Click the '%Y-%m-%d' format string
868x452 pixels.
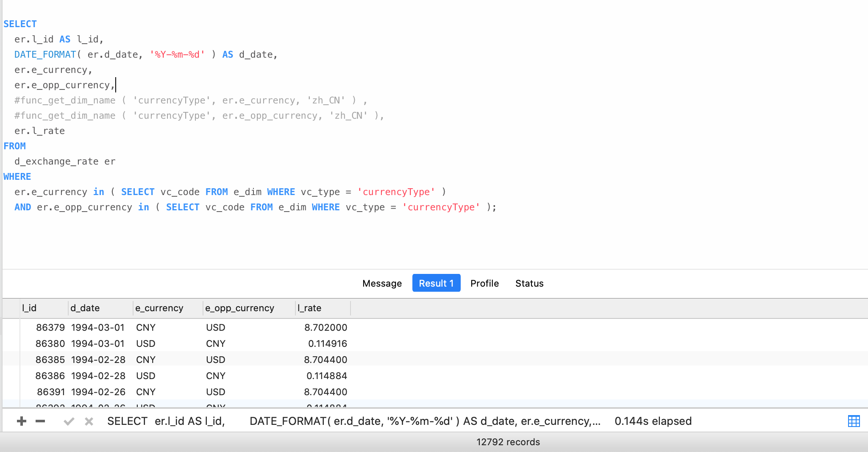[x=177, y=55]
